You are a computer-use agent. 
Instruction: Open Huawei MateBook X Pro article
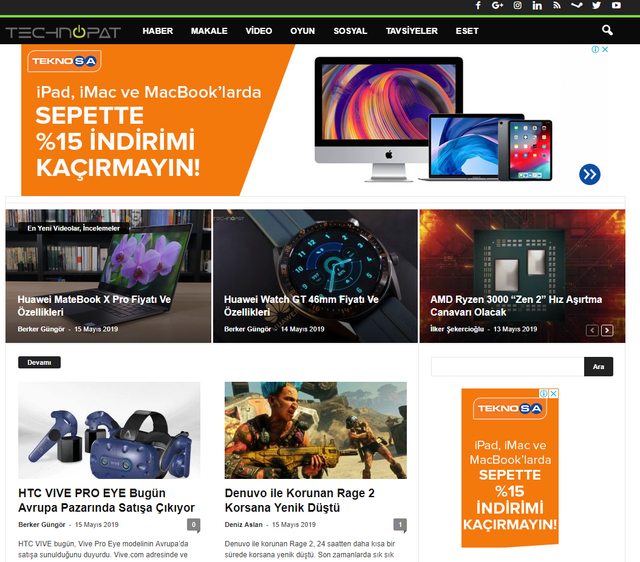(x=94, y=306)
